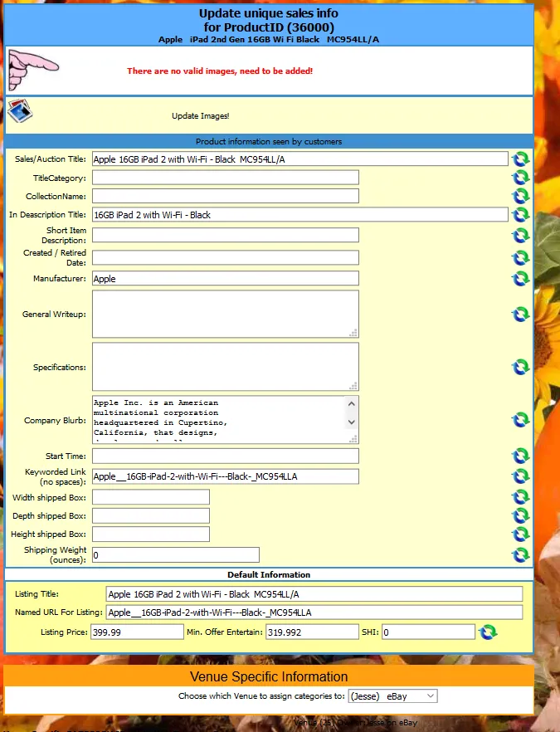Click refresh icon for Depth shipped Box

pos(520,515)
